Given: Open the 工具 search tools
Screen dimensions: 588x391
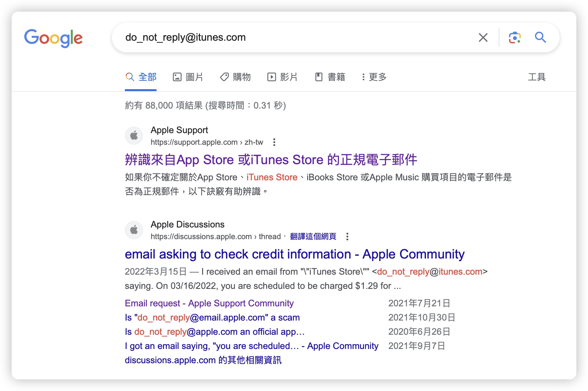Looking at the screenshot, I should tap(537, 77).
